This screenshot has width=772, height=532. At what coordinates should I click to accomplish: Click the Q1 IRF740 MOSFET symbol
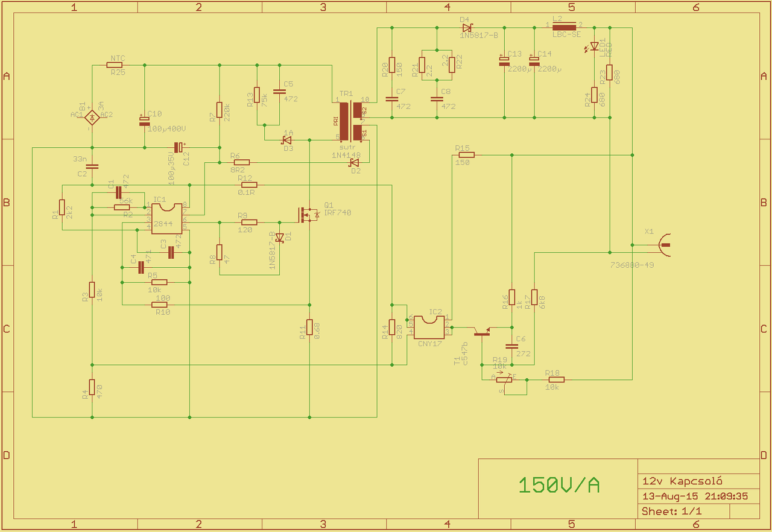coord(309,214)
